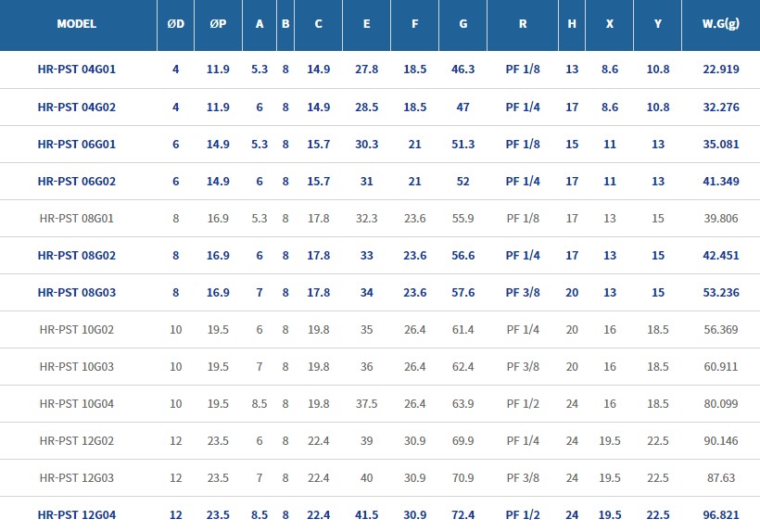Image resolution: width=760 pixels, height=532 pixels.
Task: Select the HR-PST 12G02 model row
Action: coord(77,441)
